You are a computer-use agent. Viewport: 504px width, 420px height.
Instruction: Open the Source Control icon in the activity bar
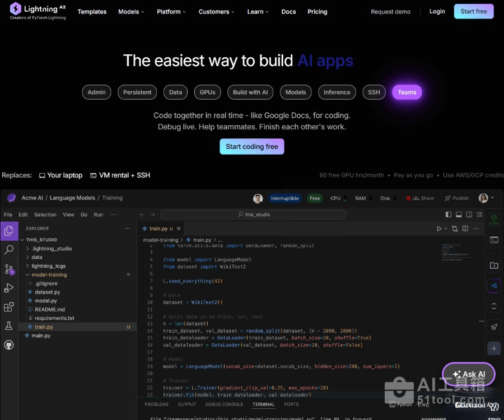[9, 269]
